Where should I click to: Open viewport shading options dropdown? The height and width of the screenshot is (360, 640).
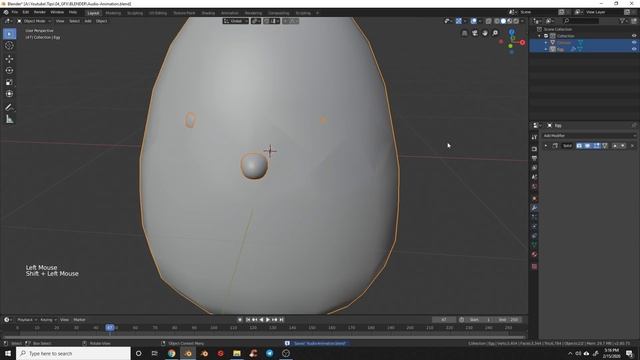[x=522, y=21]
